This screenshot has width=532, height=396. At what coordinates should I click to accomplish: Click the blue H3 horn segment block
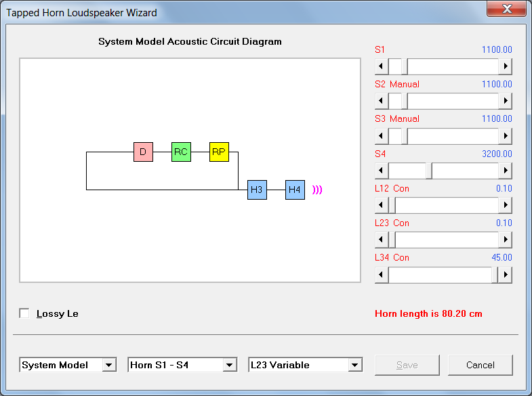point(257,190)
